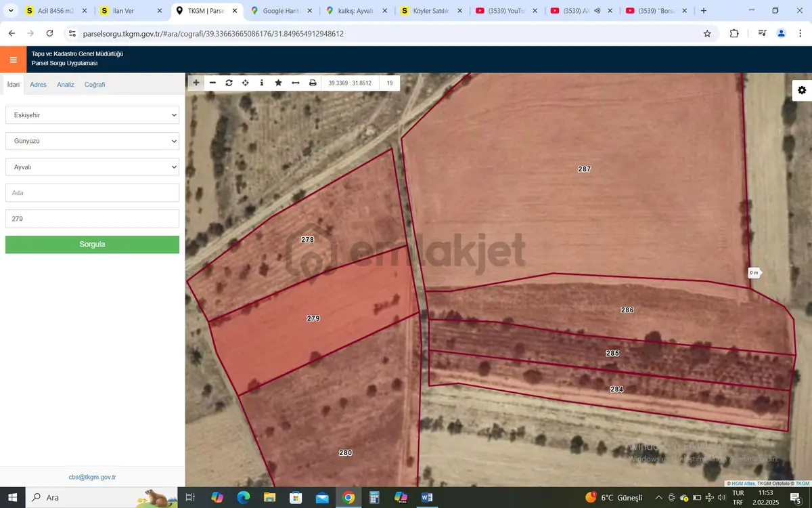Image resolution: width=812 pixels, height=508 pixels.
Task: Expand the Ayvalı neighborhood dropdown
Action: [92, 167]
